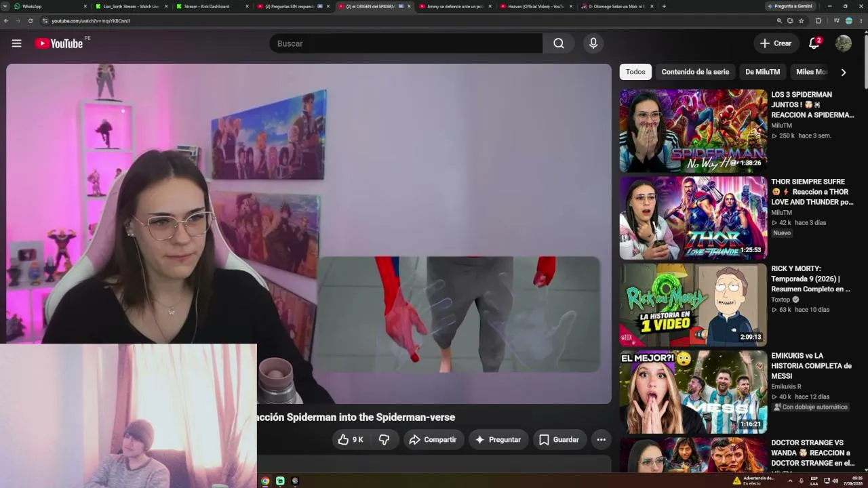Focus the Buscar search field

[x=406, y=43]
